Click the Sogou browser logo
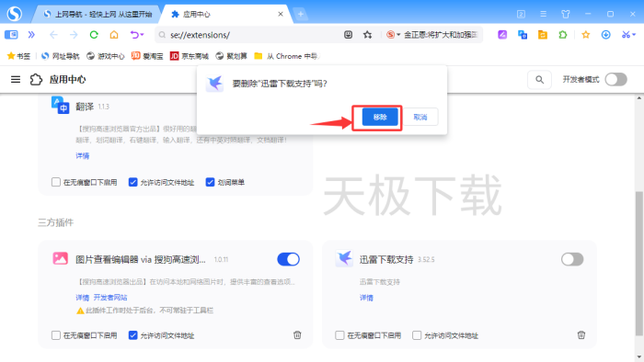Viewport: 644px width, 362px height. pyautogui.click(x=15, y=14)
